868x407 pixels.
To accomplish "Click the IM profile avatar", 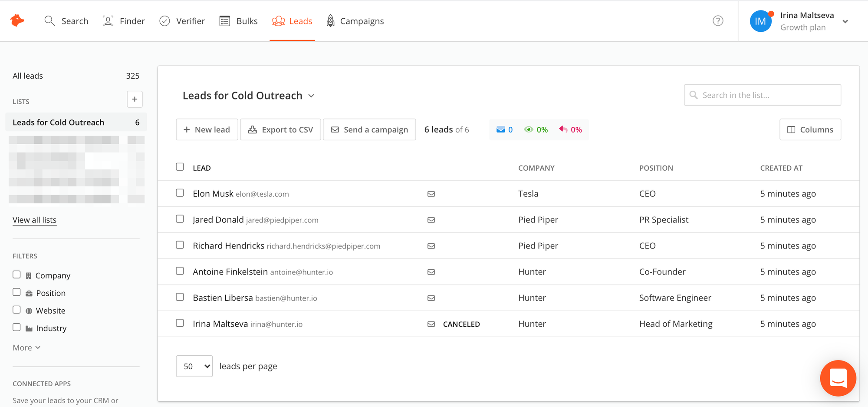I will (x=760, y=21).
